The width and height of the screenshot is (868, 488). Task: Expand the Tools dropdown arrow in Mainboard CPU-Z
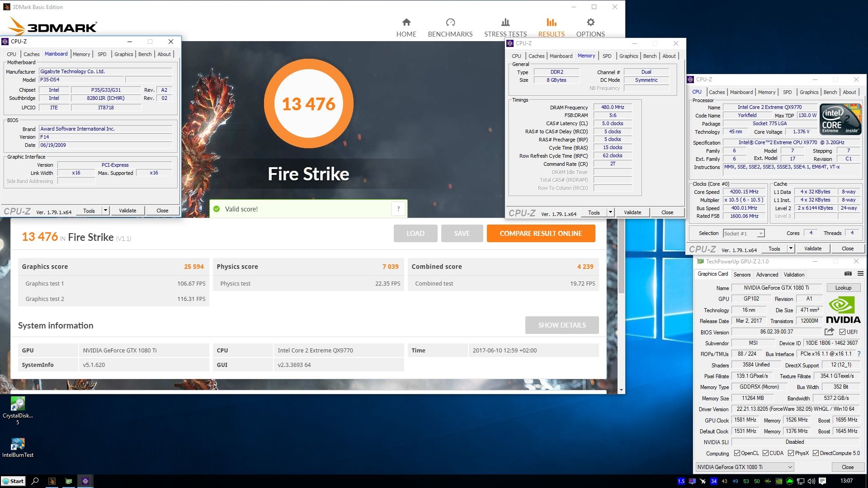105,211
